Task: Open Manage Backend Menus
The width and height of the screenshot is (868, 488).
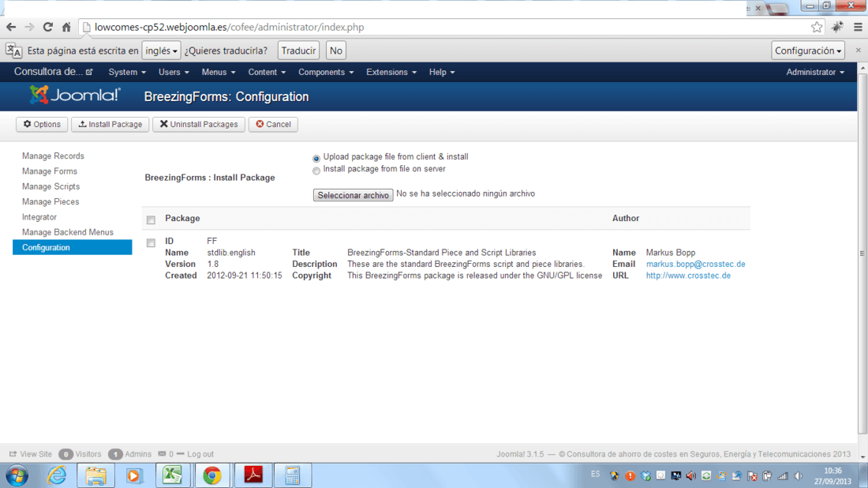Action: tap(68, 232)
